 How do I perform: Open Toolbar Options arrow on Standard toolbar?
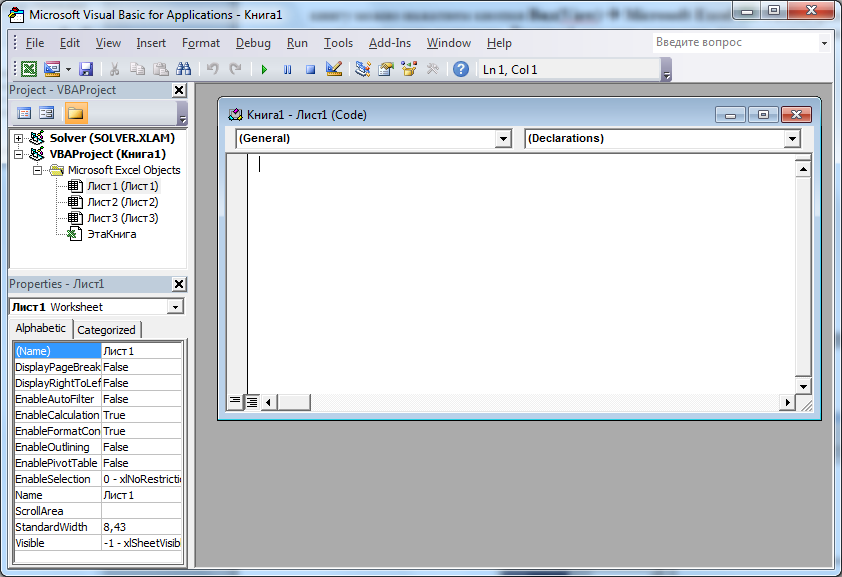click(x=666, y=70)
